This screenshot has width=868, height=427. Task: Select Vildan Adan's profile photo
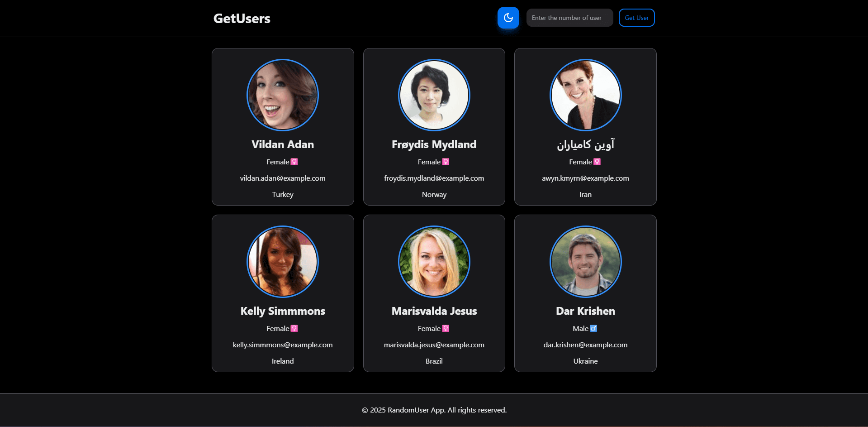click(x=283, y=95)
